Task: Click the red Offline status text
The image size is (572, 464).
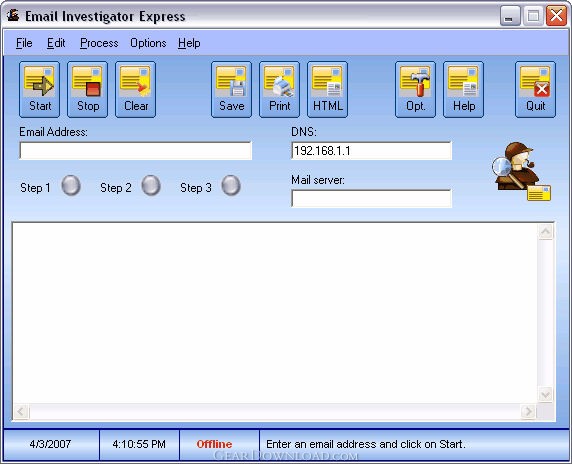Action: tap(214, 444)
